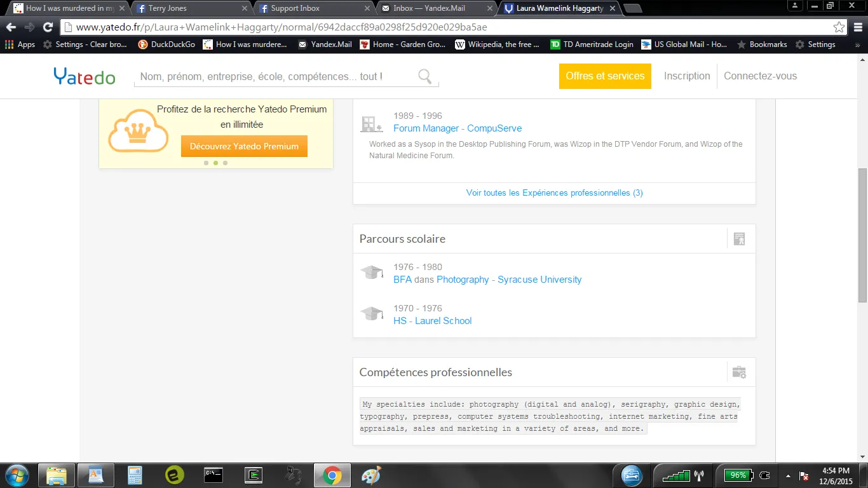This screenshot has width=868, height=488.
Task: Bookmark this page with the star icon
Action: point(839,27)
